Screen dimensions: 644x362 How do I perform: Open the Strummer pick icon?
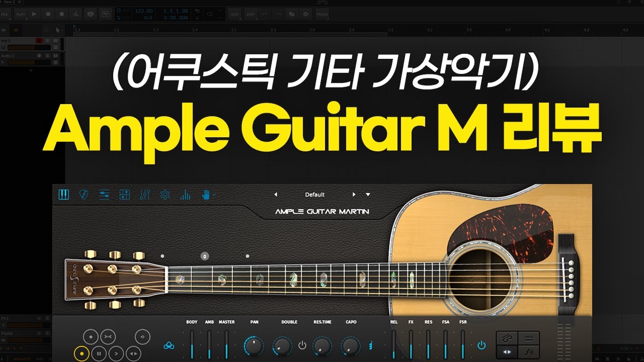coord(84,195)
